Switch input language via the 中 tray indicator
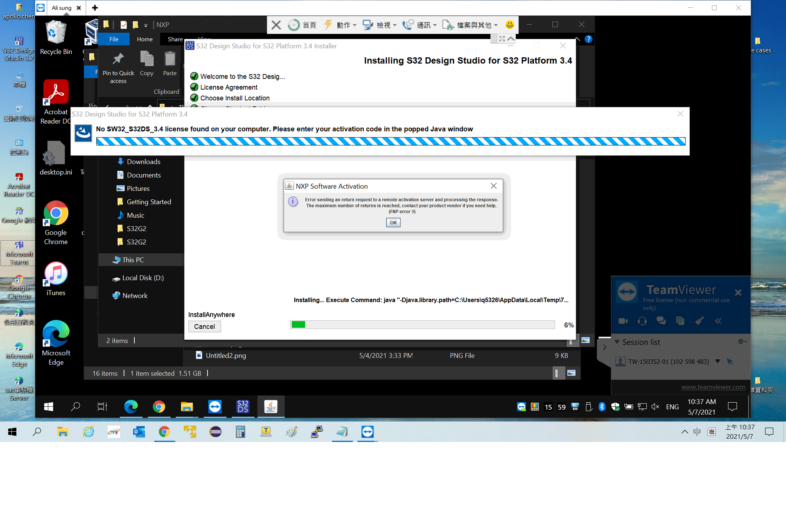 pos(697,432)
